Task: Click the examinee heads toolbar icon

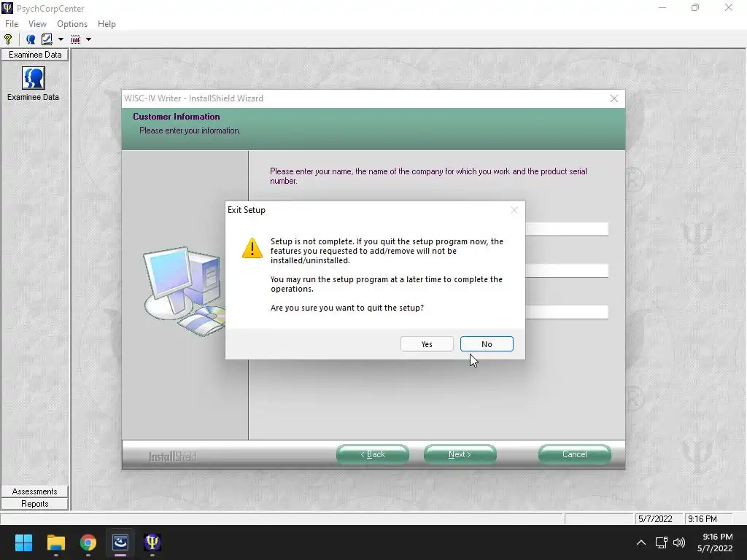Action: click(x=31, y=39)
